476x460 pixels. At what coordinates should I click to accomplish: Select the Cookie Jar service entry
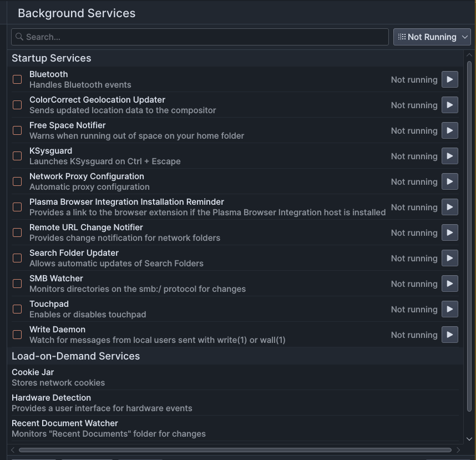[235, 377]
